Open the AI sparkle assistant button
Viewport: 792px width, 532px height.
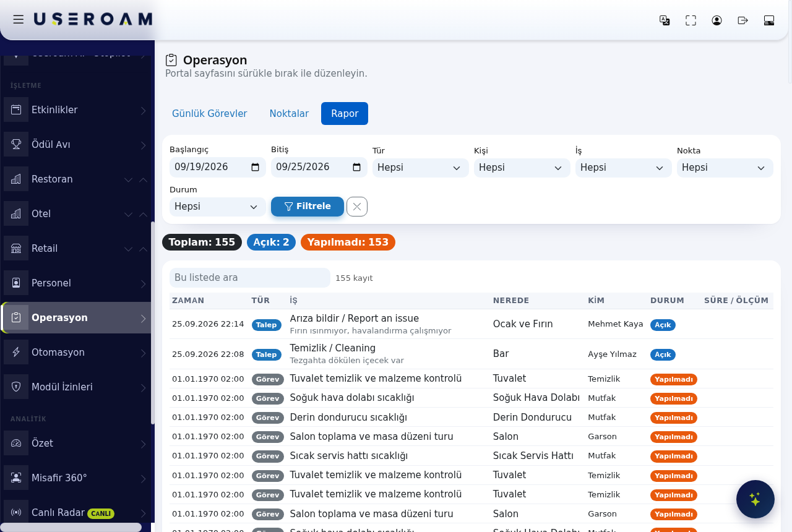point(755,499)
